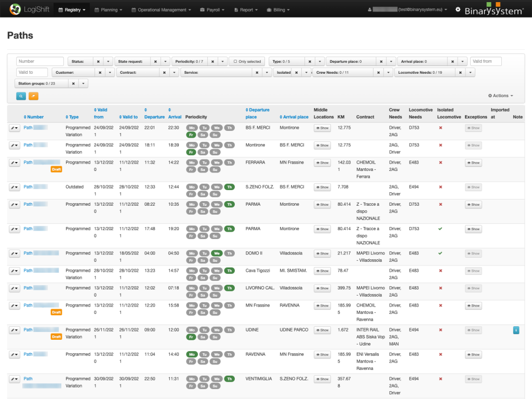The image size is (532, 399).
Task: Clear the Customer filter x
Action: point(100,72)
